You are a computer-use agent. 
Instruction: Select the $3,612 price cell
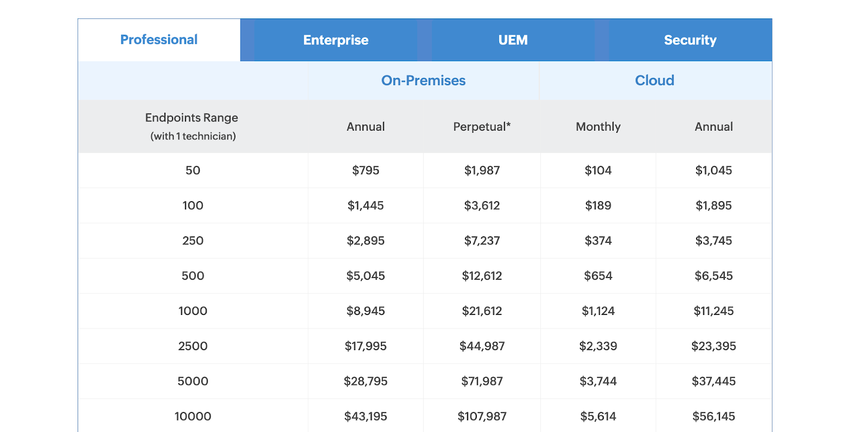click(x=482, y=205)
